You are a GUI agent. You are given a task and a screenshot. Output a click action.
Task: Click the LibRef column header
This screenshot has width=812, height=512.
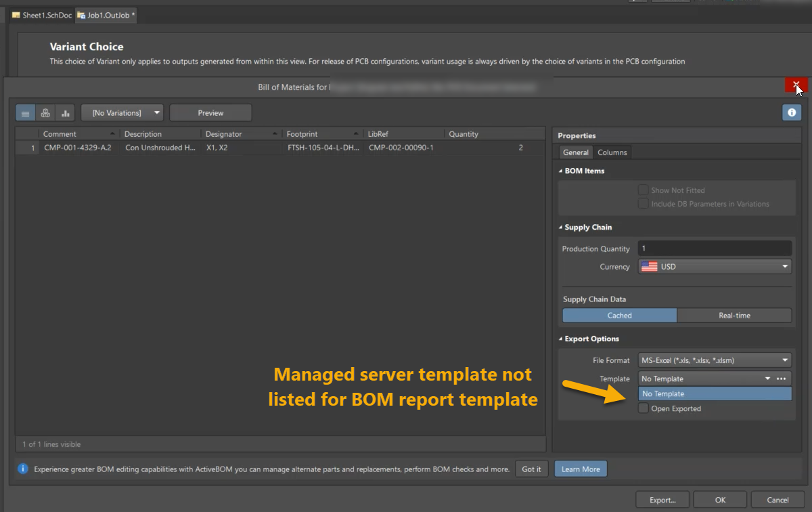(x=403, y=134)
